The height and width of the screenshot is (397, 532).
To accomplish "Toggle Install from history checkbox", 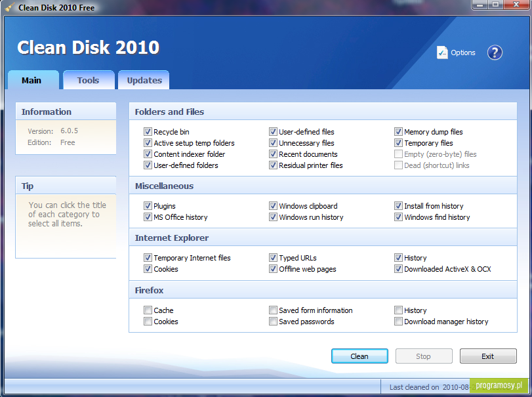I will [x=398, y=206].
